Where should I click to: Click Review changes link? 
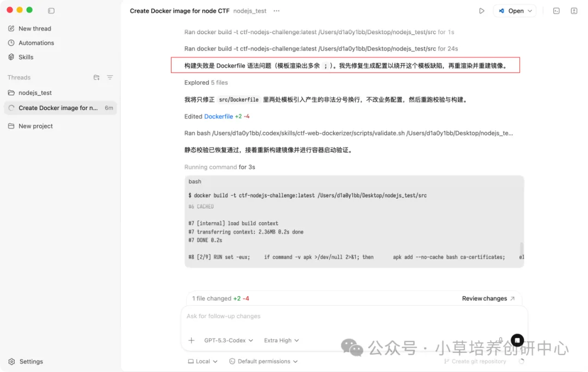coord(484,298)
